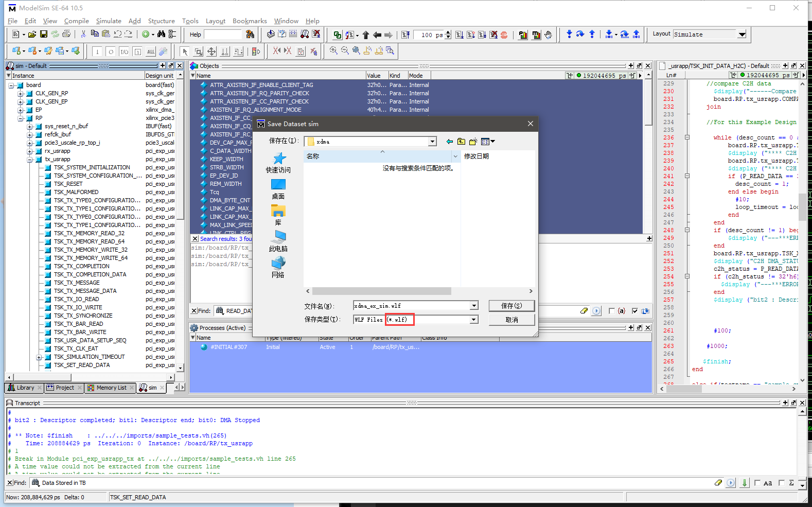Collapse the board tree node
Viewport: 812px width, 507px height.
[11, 85]
